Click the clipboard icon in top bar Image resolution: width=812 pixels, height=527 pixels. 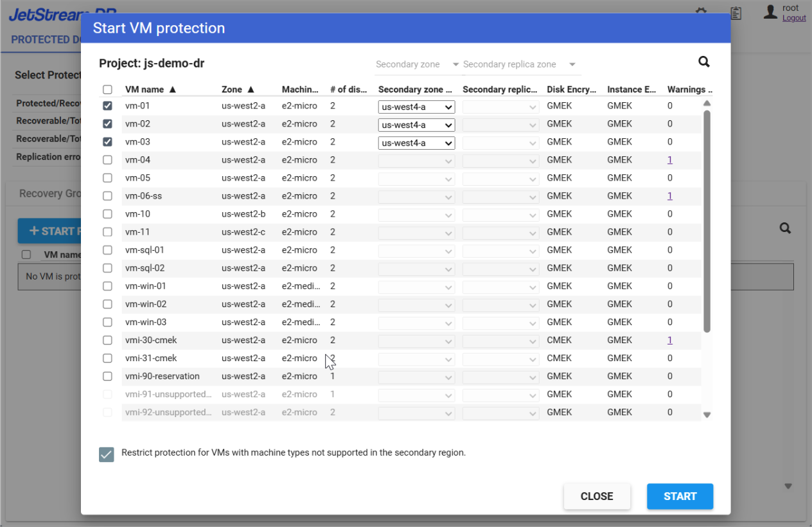click(736, 13)
